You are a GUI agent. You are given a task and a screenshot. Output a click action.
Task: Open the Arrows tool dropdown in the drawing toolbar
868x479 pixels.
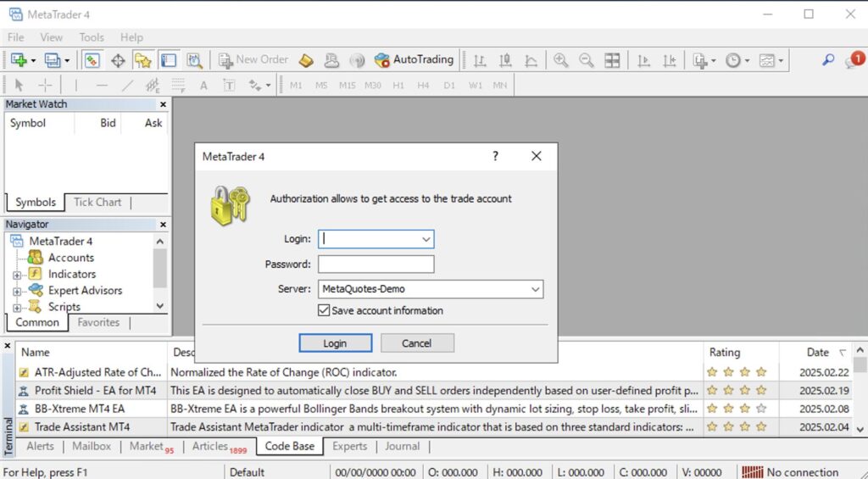(x=268, y=86)
